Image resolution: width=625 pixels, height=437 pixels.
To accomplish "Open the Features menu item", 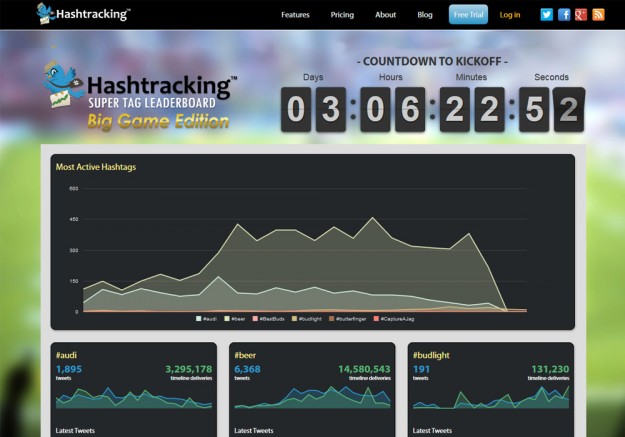I will click(x=295, y=15).
